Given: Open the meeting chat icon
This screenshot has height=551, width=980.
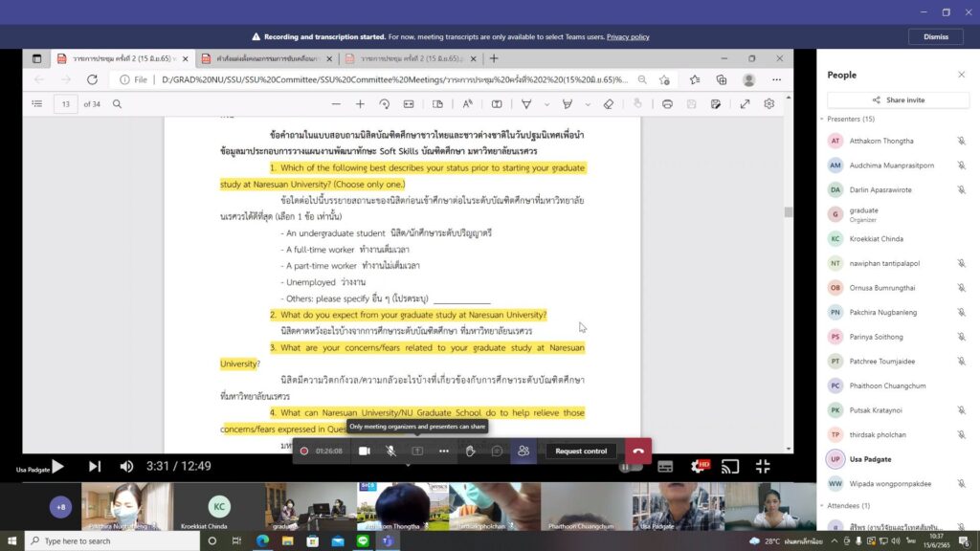Looking at the screenshot, I should click(497, 452).
